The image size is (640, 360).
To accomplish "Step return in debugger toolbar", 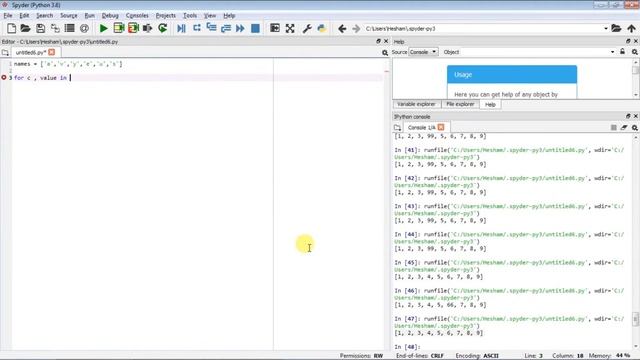I will tap(226, 28).
